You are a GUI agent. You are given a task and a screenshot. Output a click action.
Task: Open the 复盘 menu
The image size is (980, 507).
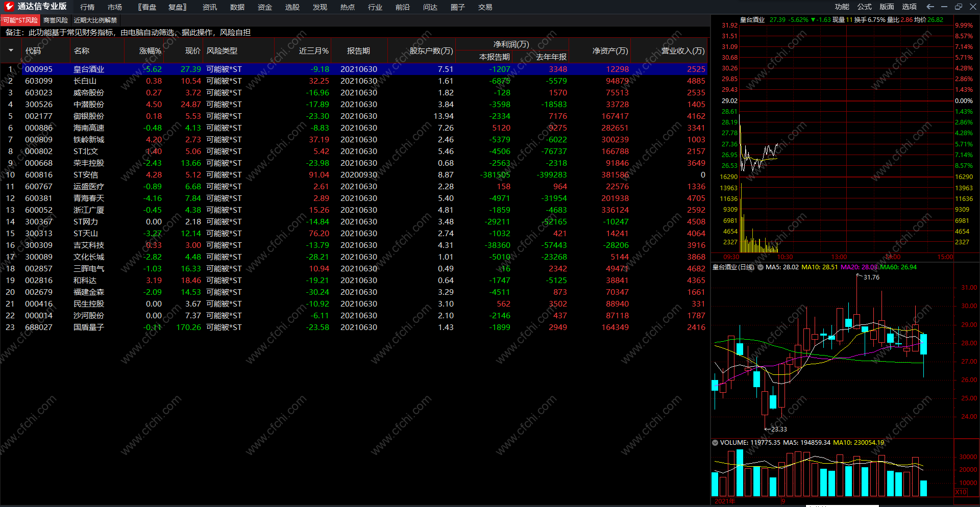click(177, 7)
